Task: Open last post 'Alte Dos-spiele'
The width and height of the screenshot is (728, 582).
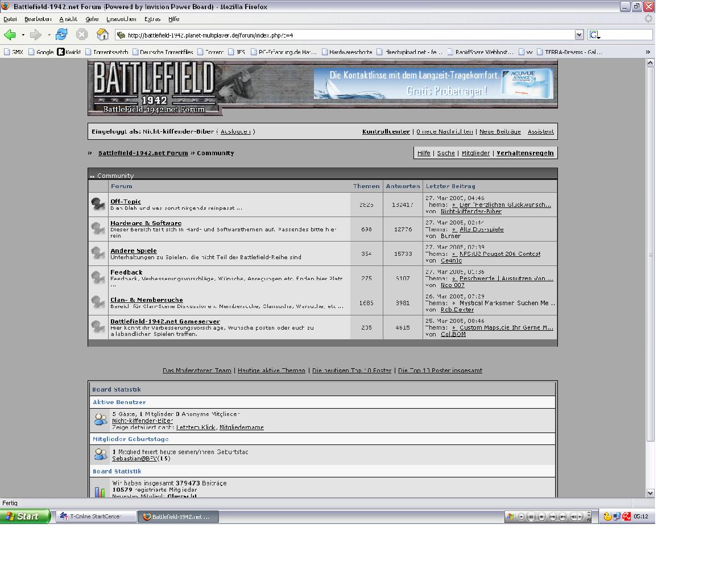Action: (481, 229)
